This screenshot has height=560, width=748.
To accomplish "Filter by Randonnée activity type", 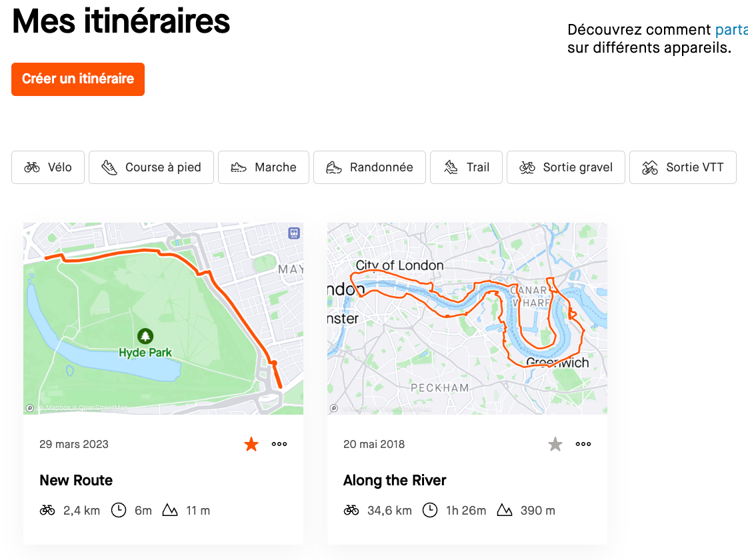I will coord(369,167).
